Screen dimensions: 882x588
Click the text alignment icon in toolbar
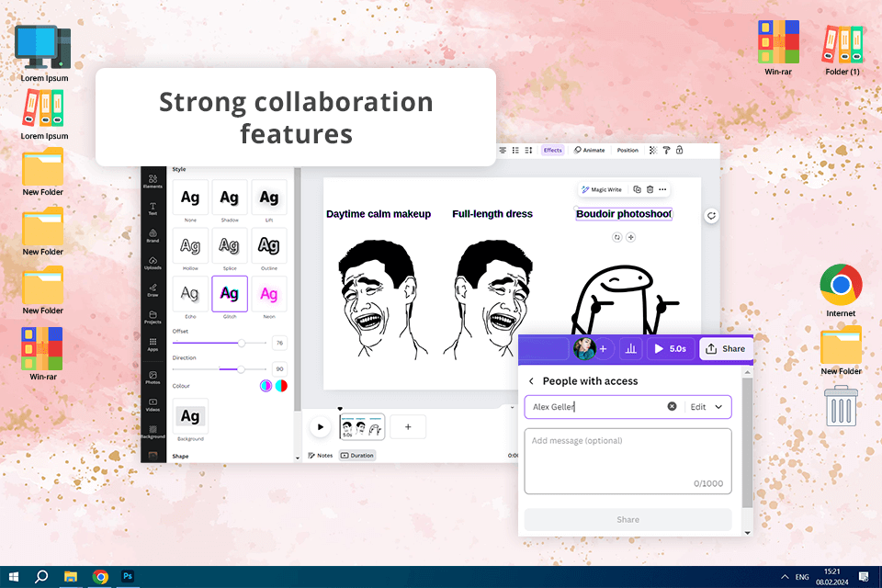click(x=503, y=151)
